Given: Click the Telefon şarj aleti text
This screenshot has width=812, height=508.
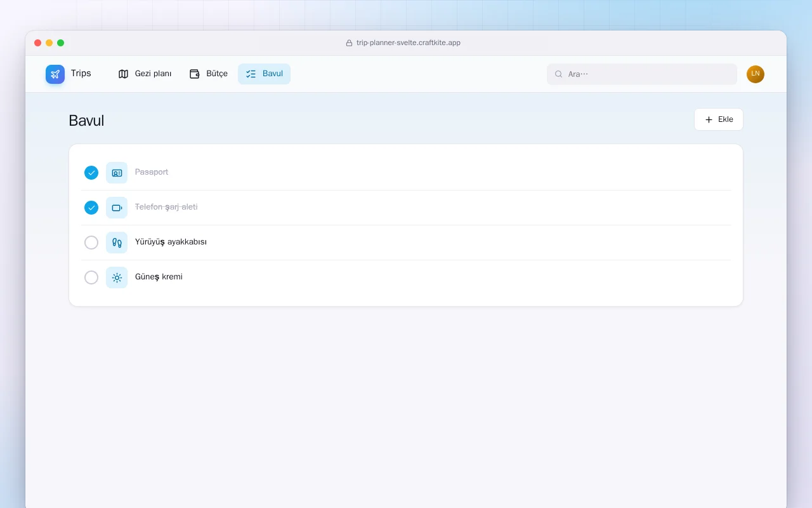Looking at the screenshot, I should 166,207.
